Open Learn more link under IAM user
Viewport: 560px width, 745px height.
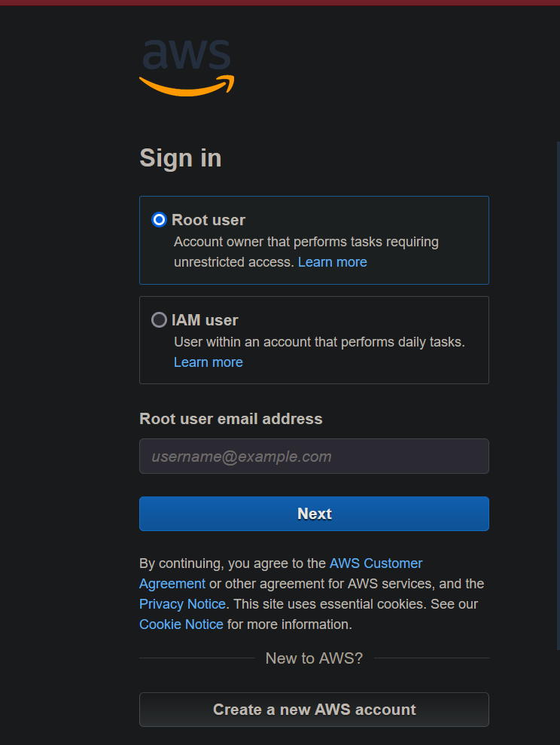click(x=208, y=362)
